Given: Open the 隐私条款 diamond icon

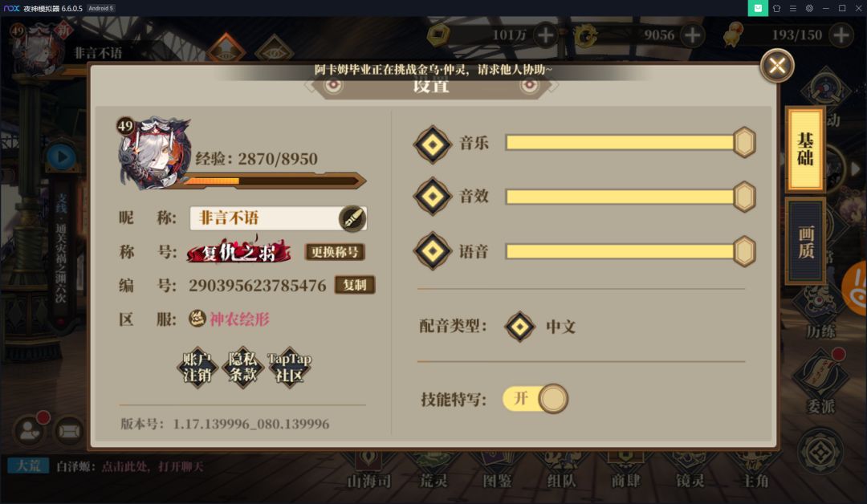Looking at the screenshot, I should coord(242,368).
